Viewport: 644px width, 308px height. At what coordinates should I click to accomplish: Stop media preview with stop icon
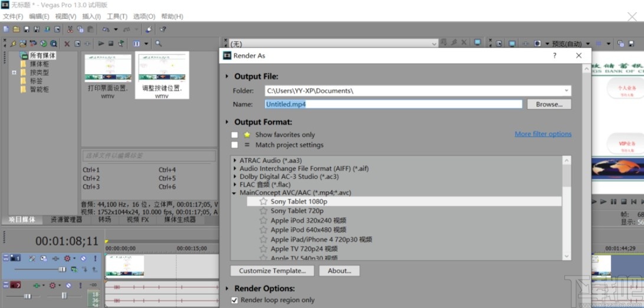tap(110, 44)
